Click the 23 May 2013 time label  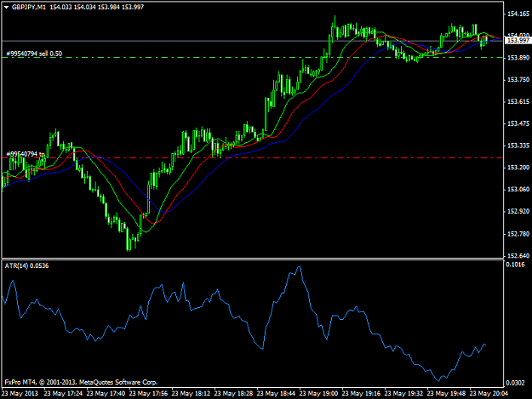tap(20, 393)
